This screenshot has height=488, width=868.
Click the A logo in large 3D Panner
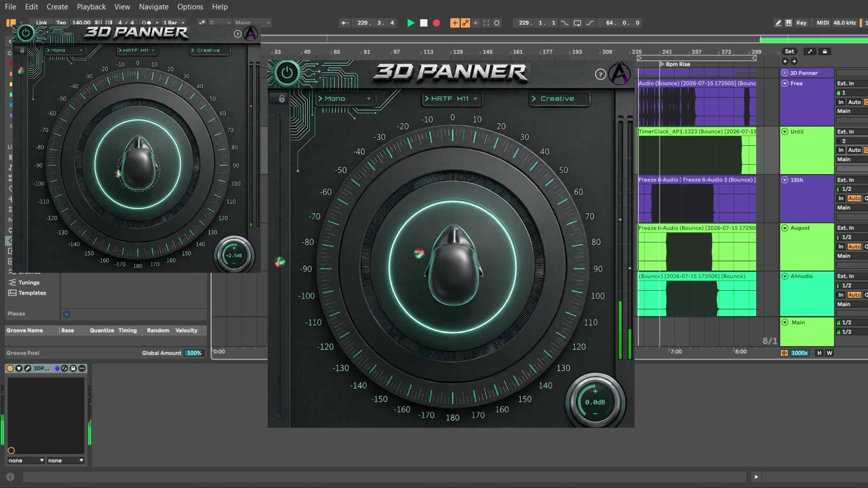pyautogui.click(x=619, y=74)
